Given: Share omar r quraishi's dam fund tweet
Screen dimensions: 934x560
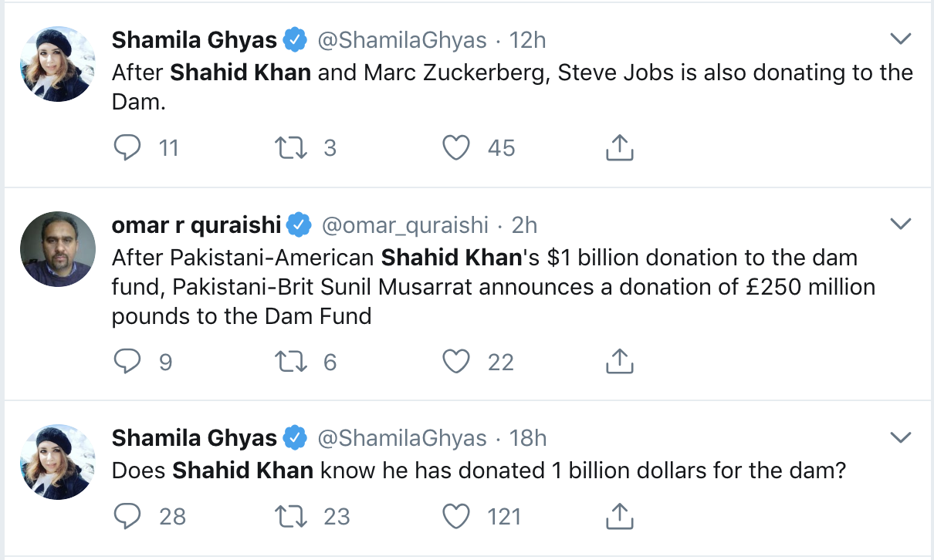Looking at the screenshot, I should (x=619, y=361).
